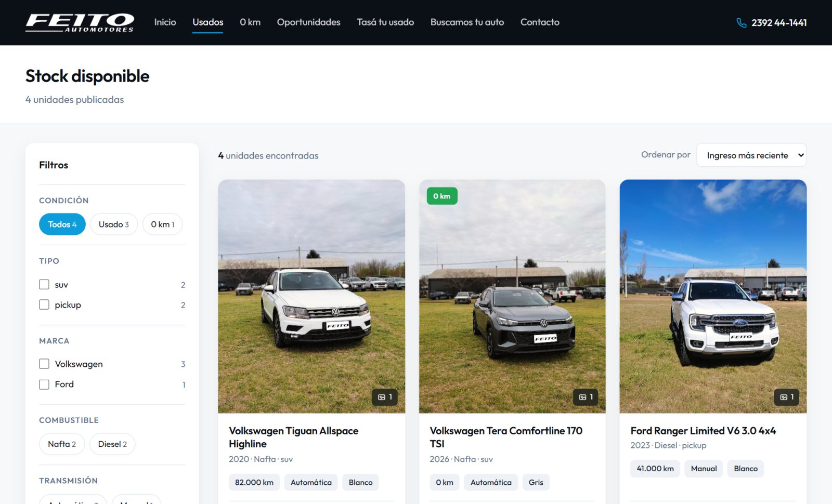Click the Manual transmission tag

point(704,469)
